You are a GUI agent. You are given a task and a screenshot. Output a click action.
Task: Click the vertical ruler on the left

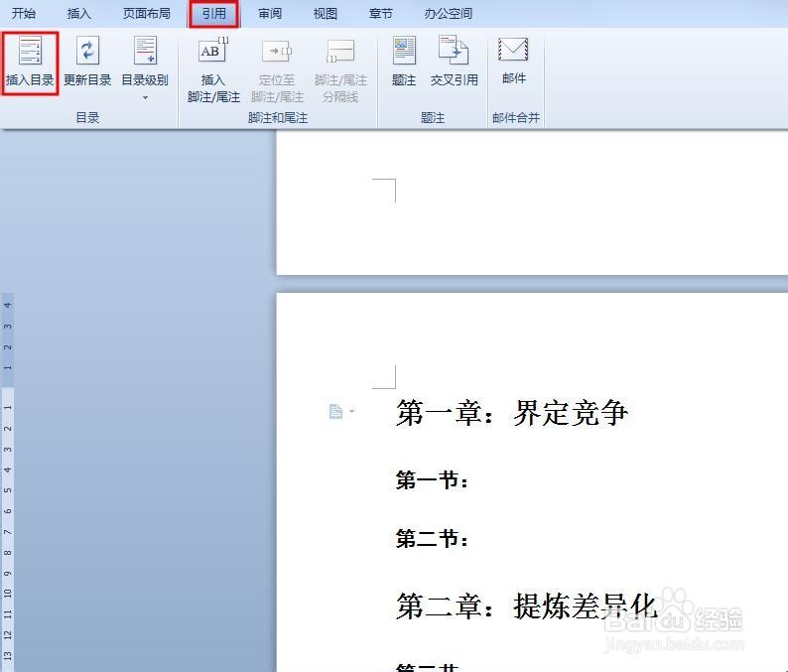(7, 481)
